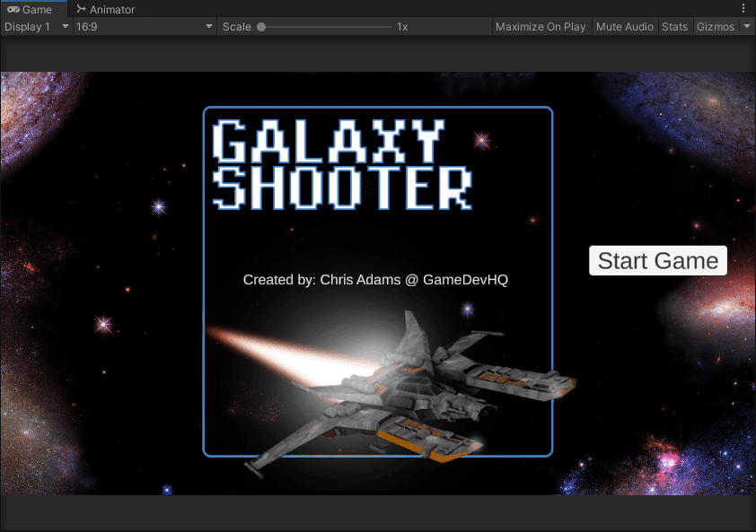
Task: Show the Stats overlay
Action: pyautogui.click(x=675, y=27)
